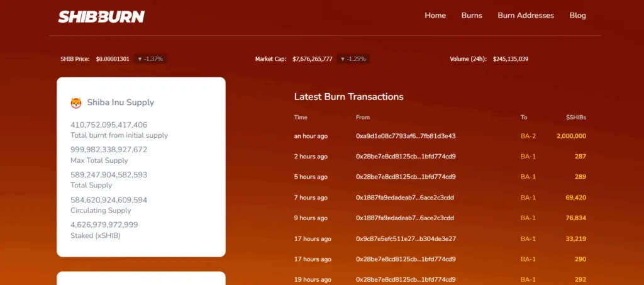Click the $SHIBs column header
This screenshot has height=285, width=644.
click(576, 117)
